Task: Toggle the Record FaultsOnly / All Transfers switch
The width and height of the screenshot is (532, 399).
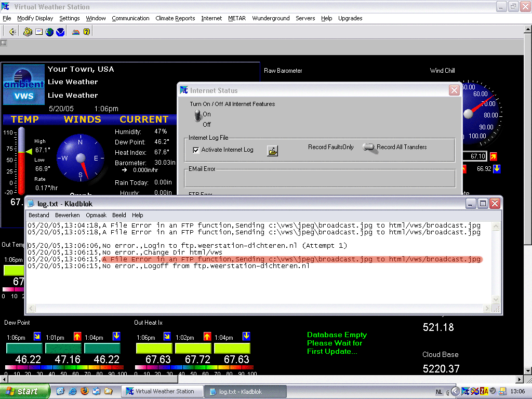Action: coord(369,148)
